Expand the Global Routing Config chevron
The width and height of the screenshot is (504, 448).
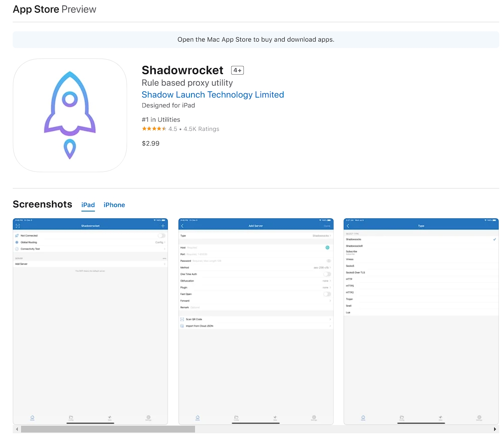pos(160,242)
